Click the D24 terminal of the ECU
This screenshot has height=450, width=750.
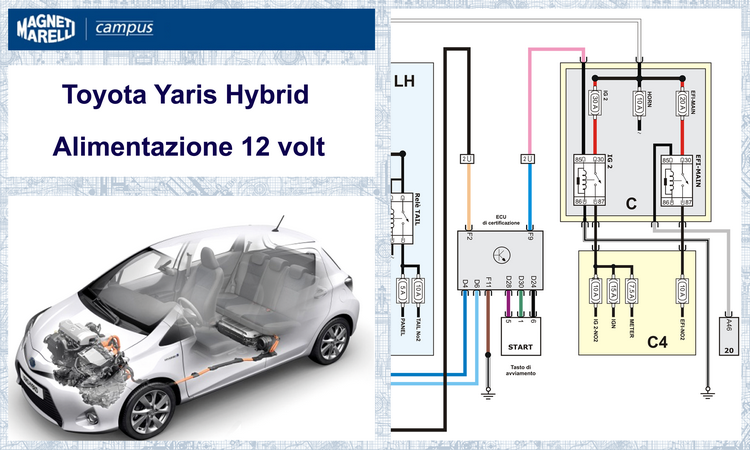(x=533, y=282)
